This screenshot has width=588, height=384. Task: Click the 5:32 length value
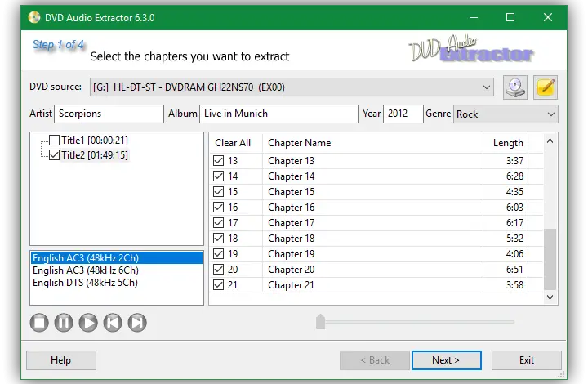[x=514, y=238]
